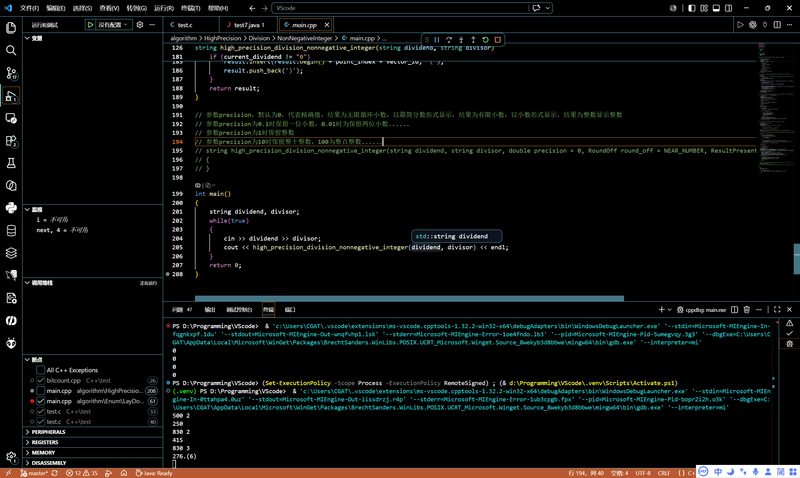Open the Manage gear in activity bar
This screenshot has height=478, width=800.
click(11, 457)
